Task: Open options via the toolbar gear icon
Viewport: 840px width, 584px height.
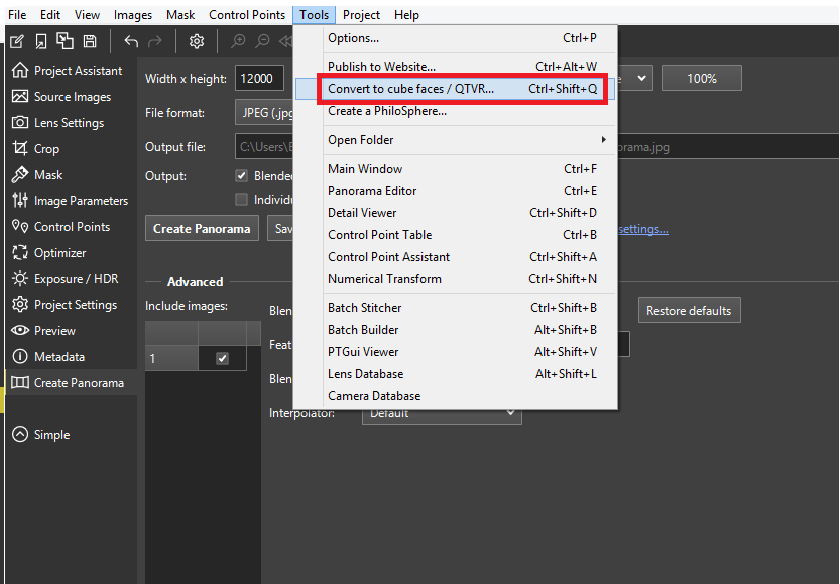Action: coord(197,41)
